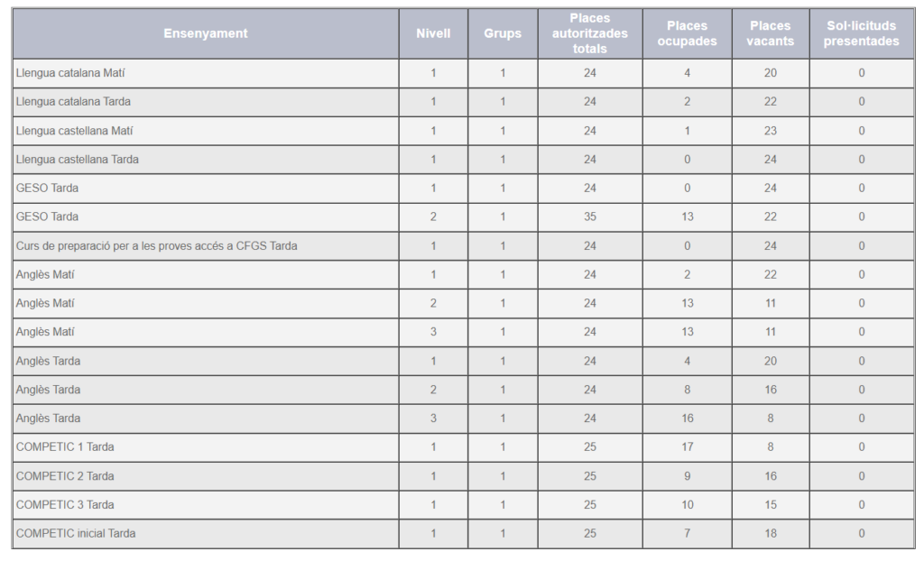
Task: Open the Grups link for Llengua castellana Matí
Action: 503,131
